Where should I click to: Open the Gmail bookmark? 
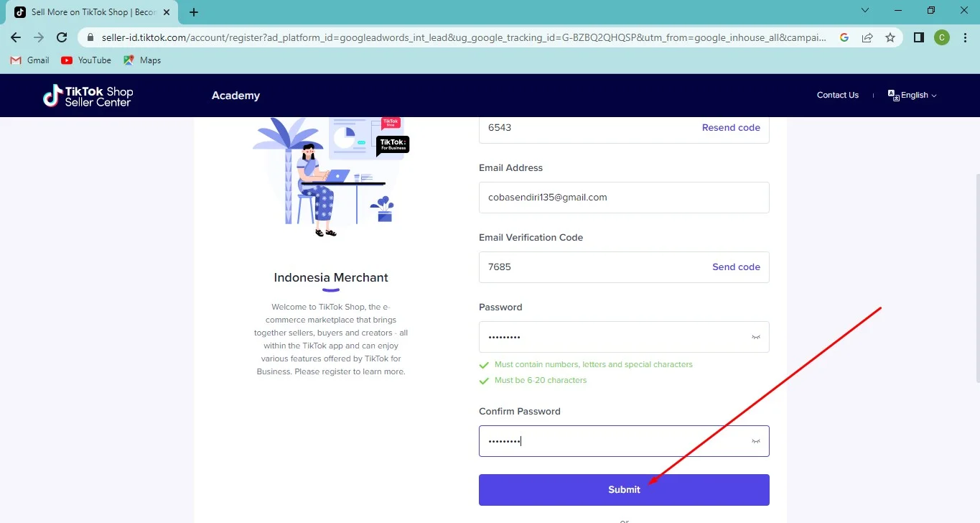(30, 60)
